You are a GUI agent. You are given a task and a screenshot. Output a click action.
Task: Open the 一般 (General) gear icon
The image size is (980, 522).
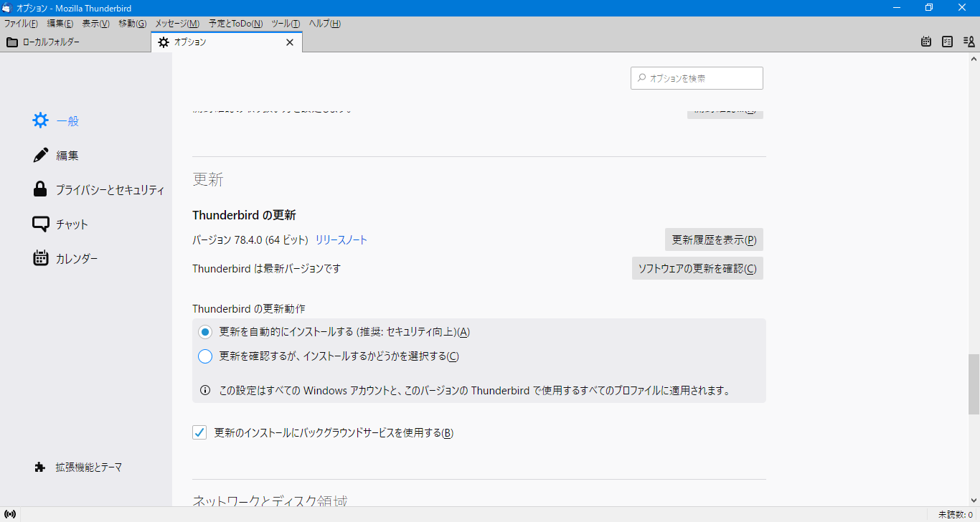click(41, 120)
